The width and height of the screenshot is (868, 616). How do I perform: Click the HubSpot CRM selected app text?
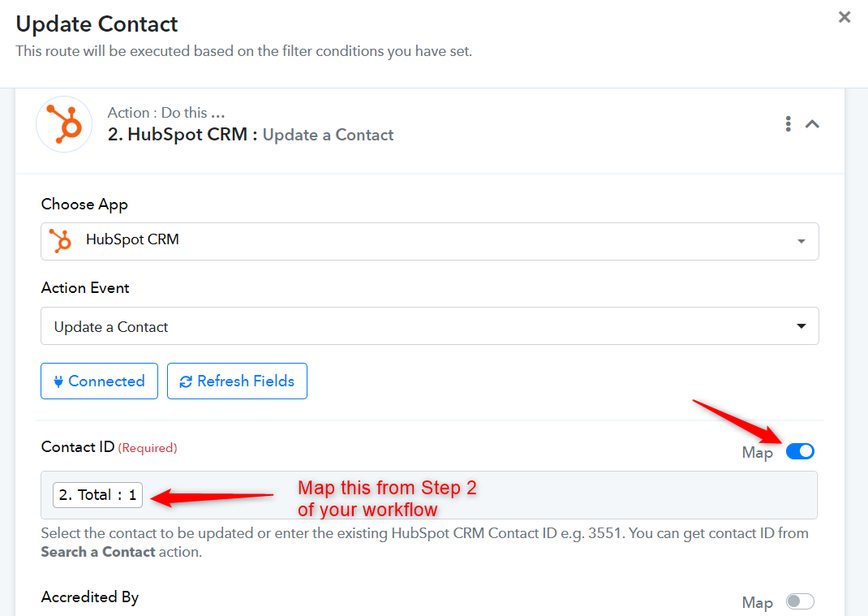click(132, 240)
